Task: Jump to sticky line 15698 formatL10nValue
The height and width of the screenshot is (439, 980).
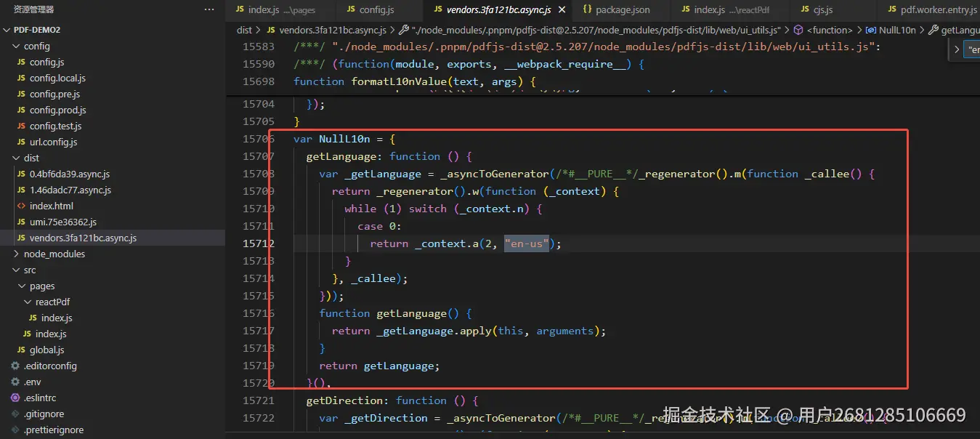Action: coord(414,81)
